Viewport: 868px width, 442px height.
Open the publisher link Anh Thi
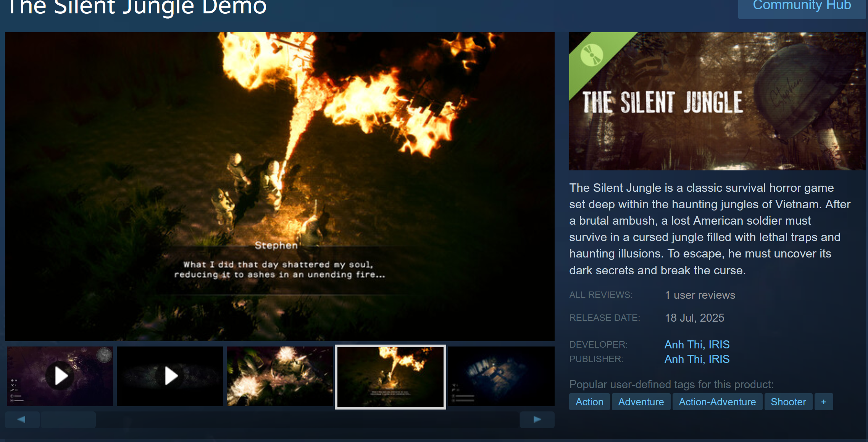684,359
